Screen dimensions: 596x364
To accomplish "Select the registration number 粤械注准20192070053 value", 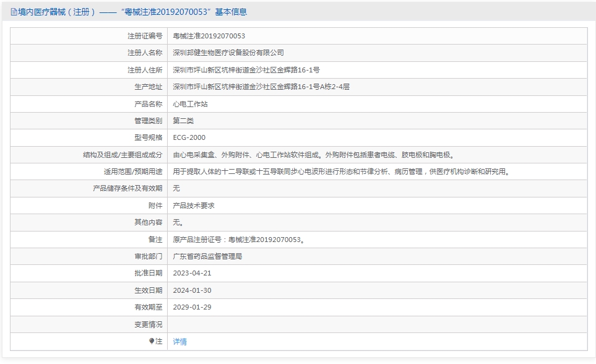I will [x=209, y=36].
